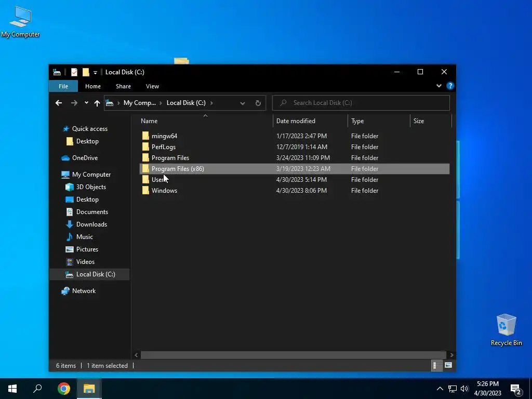
Task: Launch Google Chrome from the taskbar
Action: (63, 389)
